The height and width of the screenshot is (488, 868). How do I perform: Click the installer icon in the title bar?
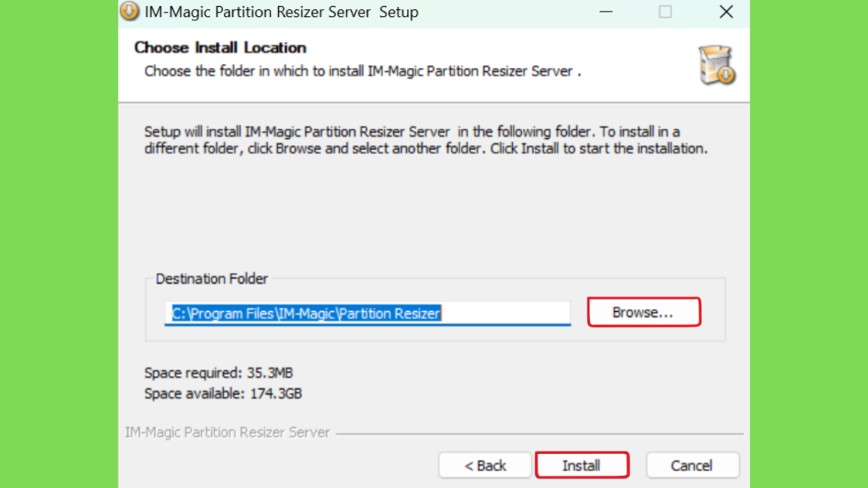click(130, 10)
